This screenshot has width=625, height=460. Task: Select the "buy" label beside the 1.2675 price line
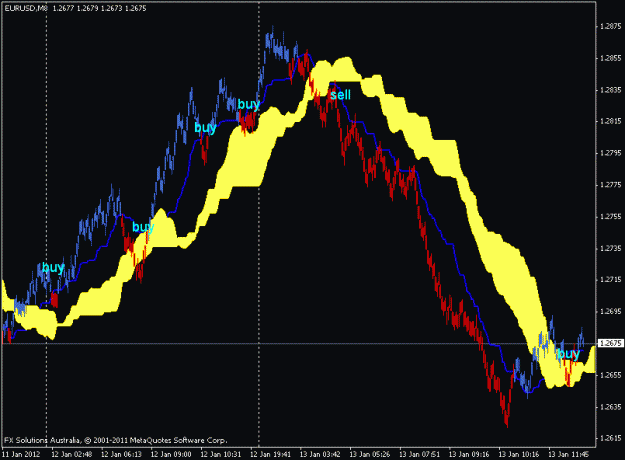pos(569,354)
